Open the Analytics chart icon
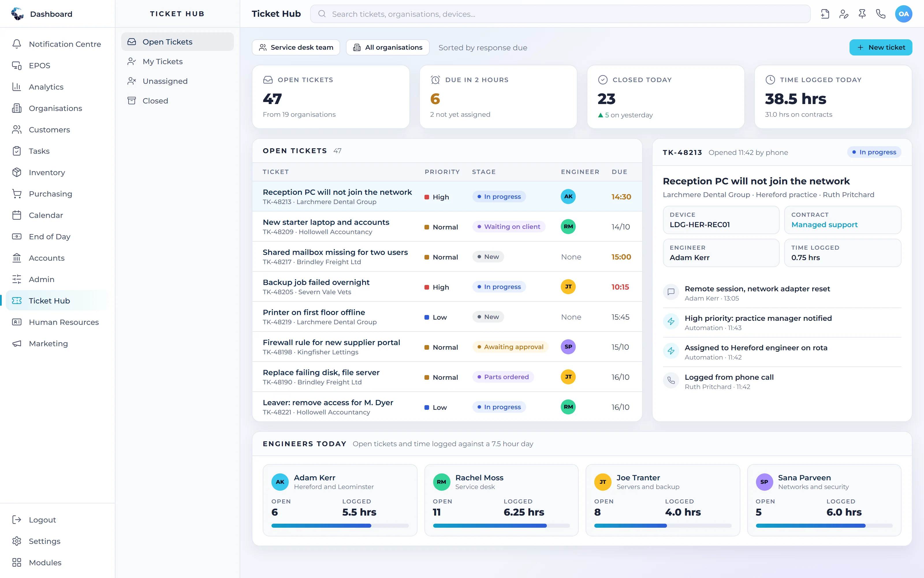The width and height of the screenshot is (924, 578). click(x=17, y=87)
